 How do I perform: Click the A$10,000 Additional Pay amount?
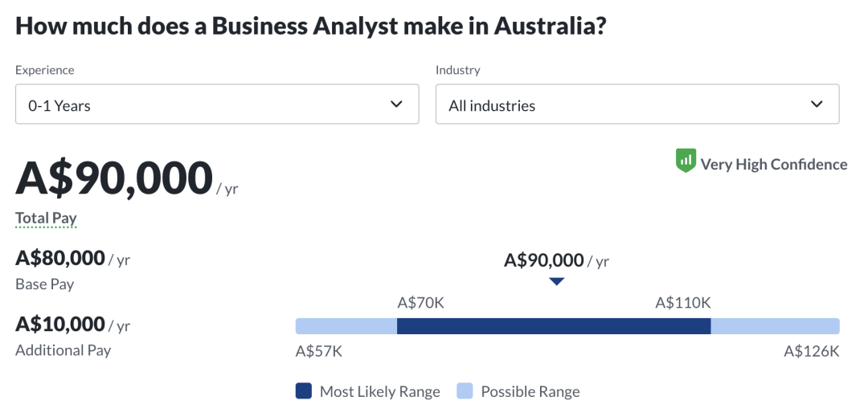click(x=60, y=325)
